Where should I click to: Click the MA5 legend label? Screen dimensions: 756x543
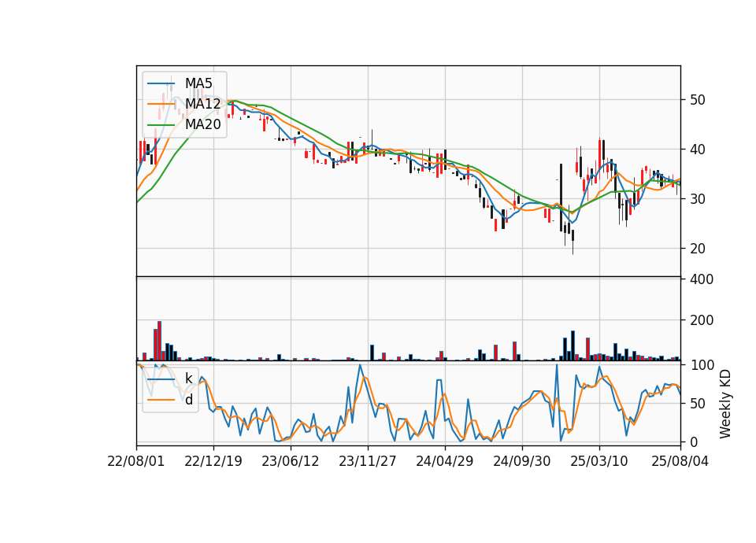click(198, 83)
